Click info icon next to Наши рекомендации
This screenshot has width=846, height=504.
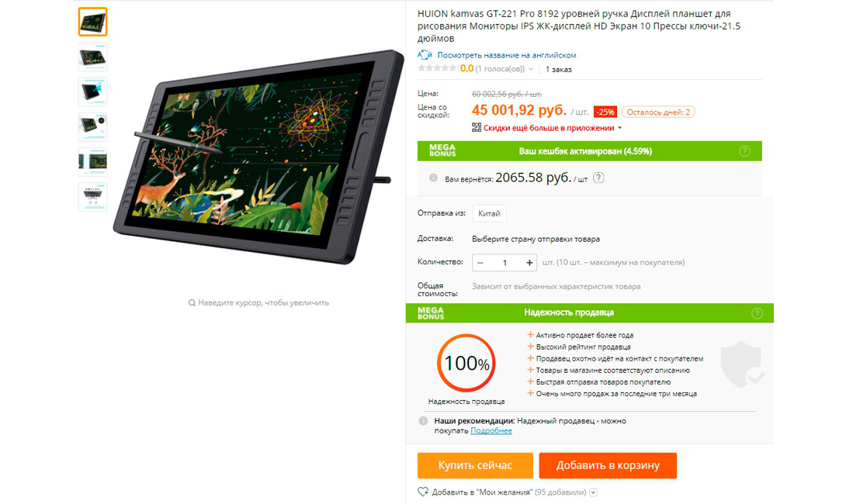coord(424,421)
